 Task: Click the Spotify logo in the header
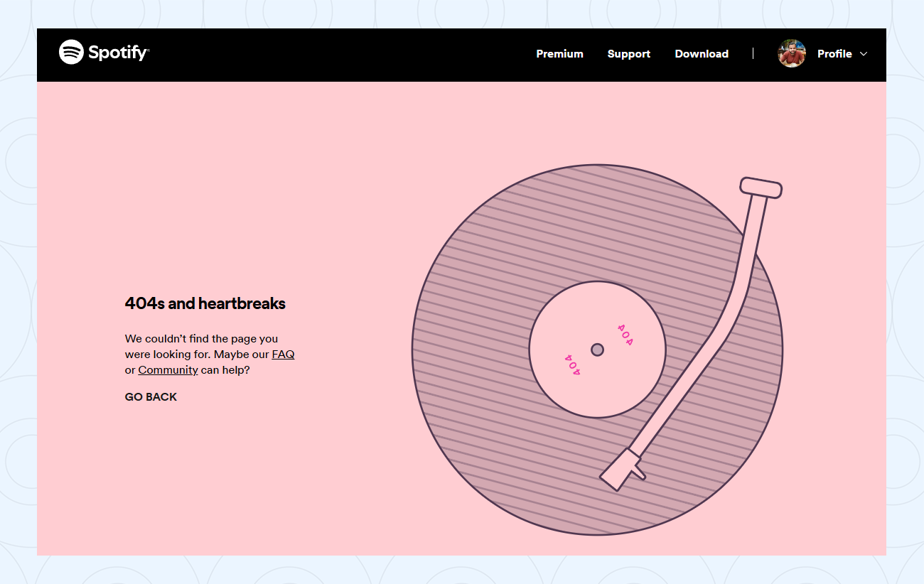pyautogui.click(x=104, y=52)
